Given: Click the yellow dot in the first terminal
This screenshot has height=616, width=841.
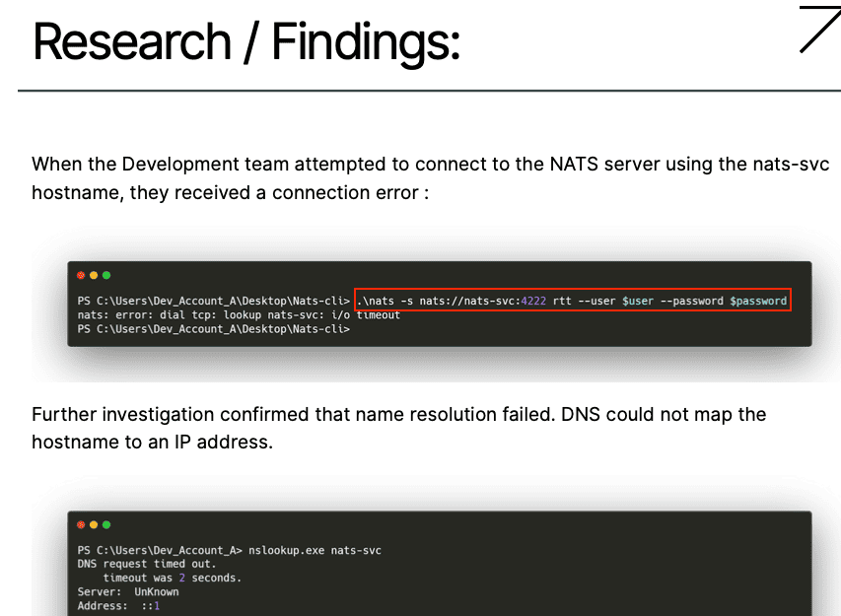Looking at the screenshot, I should (x=94, y=275).
